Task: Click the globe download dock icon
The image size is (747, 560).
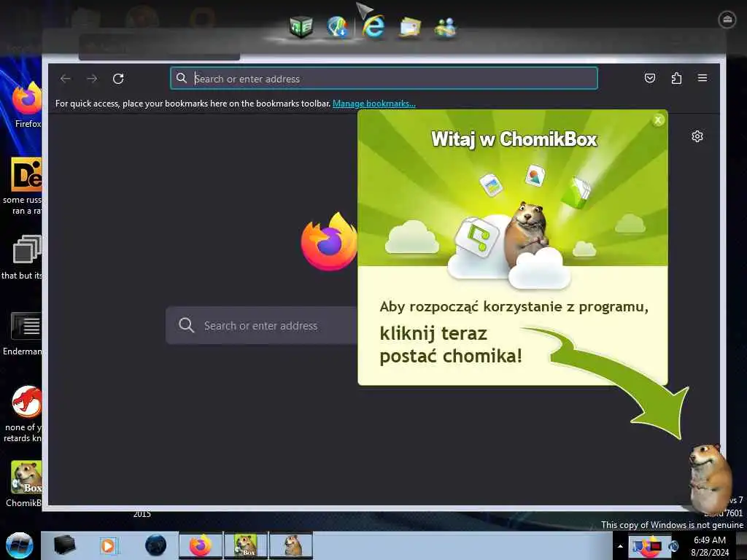Action: [337, 26]
